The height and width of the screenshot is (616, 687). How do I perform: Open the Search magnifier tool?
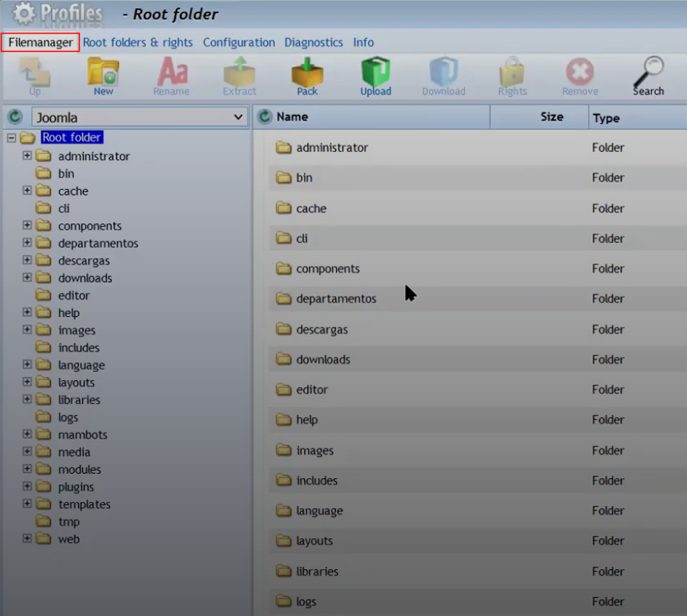click(x=648, y=75)
